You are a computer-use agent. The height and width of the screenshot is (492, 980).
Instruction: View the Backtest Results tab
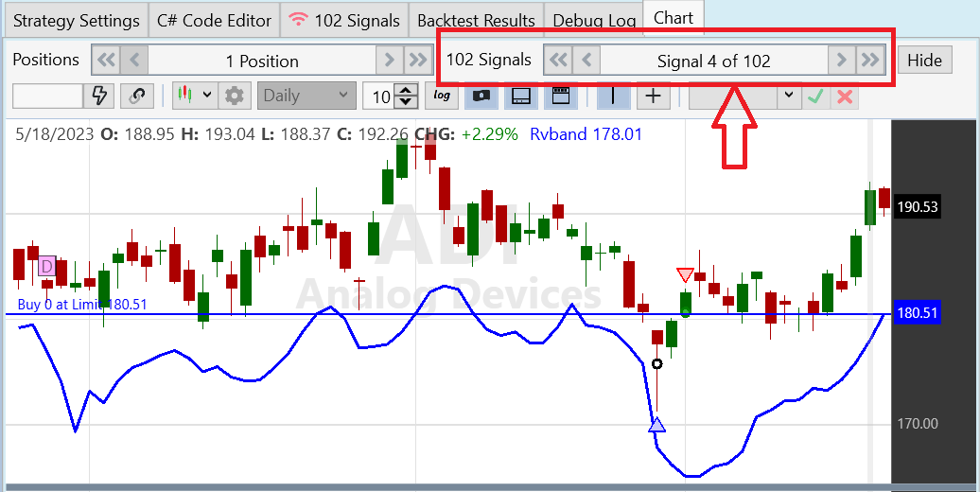point(476,21)
